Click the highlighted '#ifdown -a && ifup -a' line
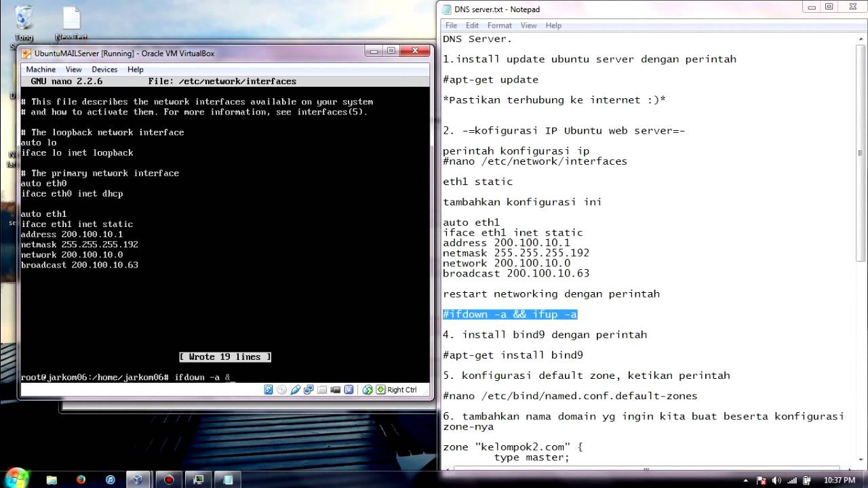The height and width of the screenshot is (488, 868). point(510,314)
